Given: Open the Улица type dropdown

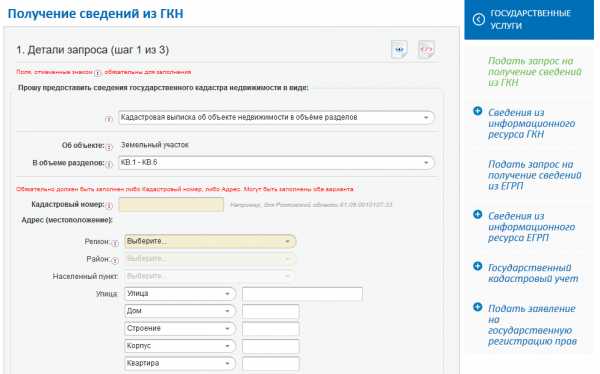Looking at the screenshot, I should click(179, 294).
